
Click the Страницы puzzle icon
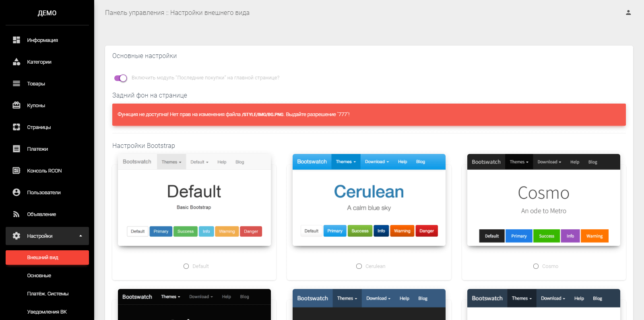click(17, 127)
